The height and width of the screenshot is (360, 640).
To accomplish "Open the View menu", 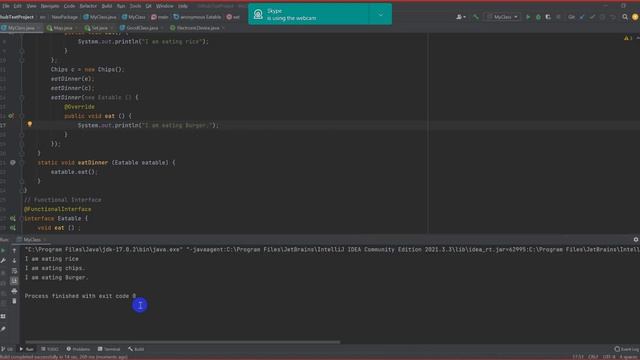I will point(31,6).
